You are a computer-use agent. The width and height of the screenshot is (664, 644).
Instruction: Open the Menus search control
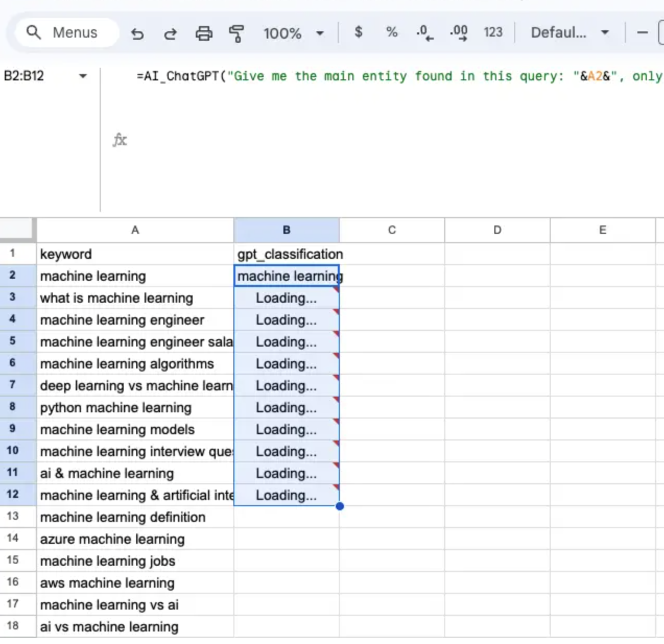(x=66, y=32)
